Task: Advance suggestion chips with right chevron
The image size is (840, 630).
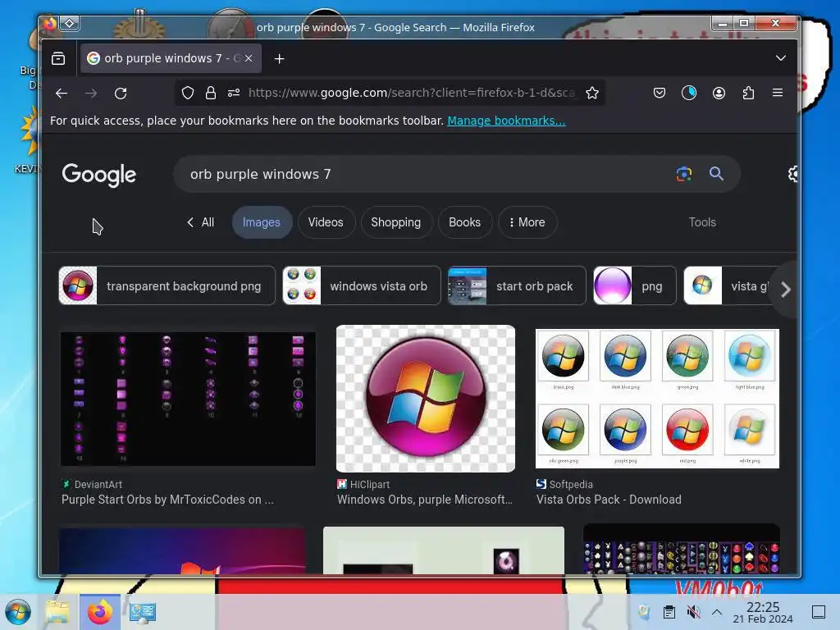Action: point(785,290)
